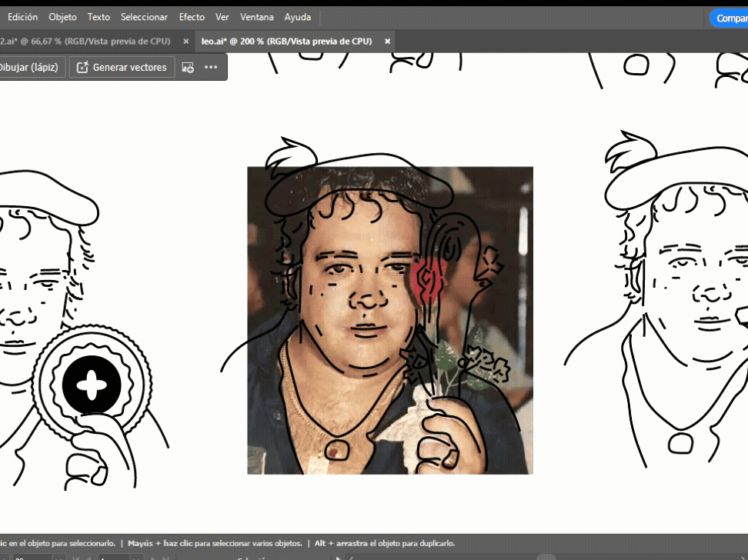Open the Edición menu
This screenshot has width=748, height=560.
point(22,17)
